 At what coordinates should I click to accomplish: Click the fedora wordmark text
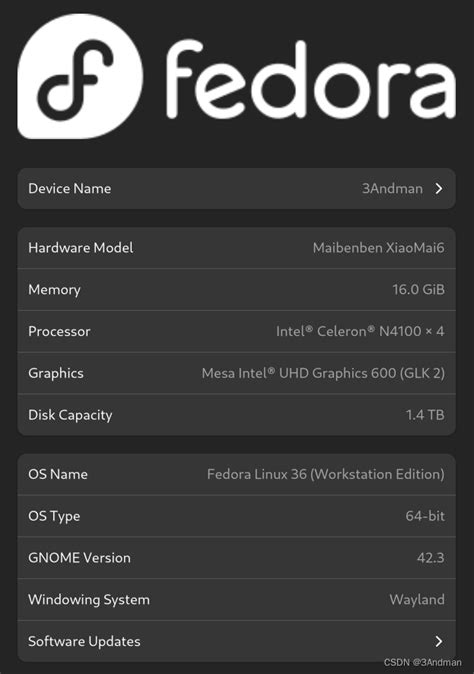(x=310, y=79)
